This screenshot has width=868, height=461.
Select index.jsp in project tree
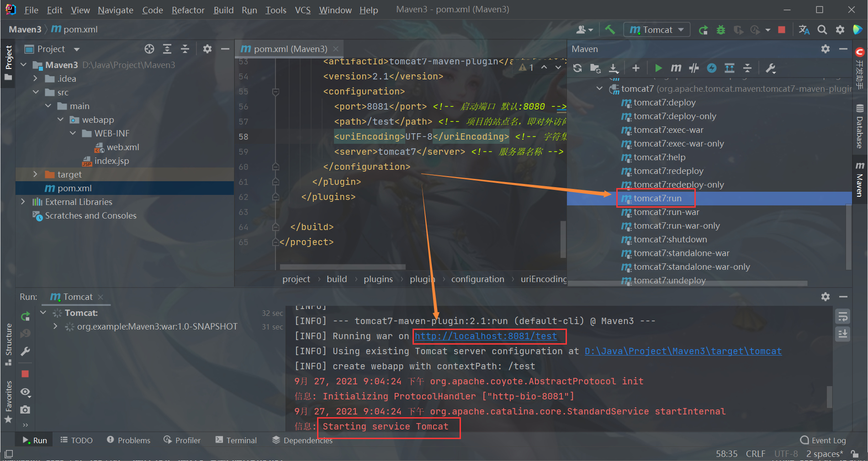click(111, 161)
